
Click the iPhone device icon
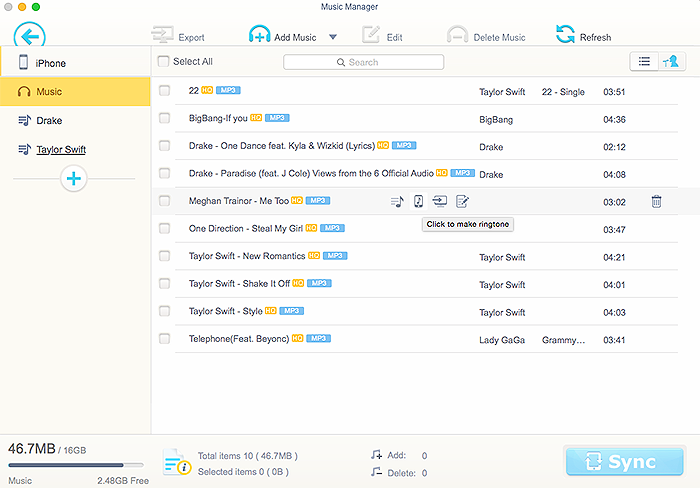click(23, 62)
